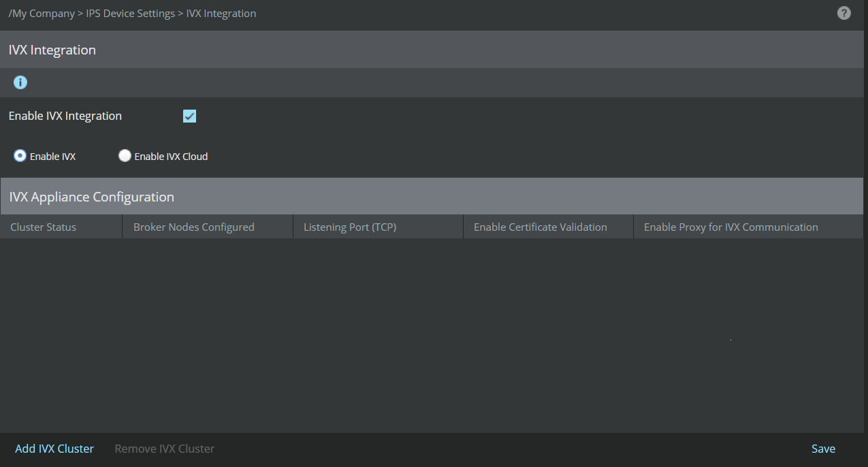Save the IVX Integration settings
Viewport: 868px width, 467px height.
pos(823,449)
